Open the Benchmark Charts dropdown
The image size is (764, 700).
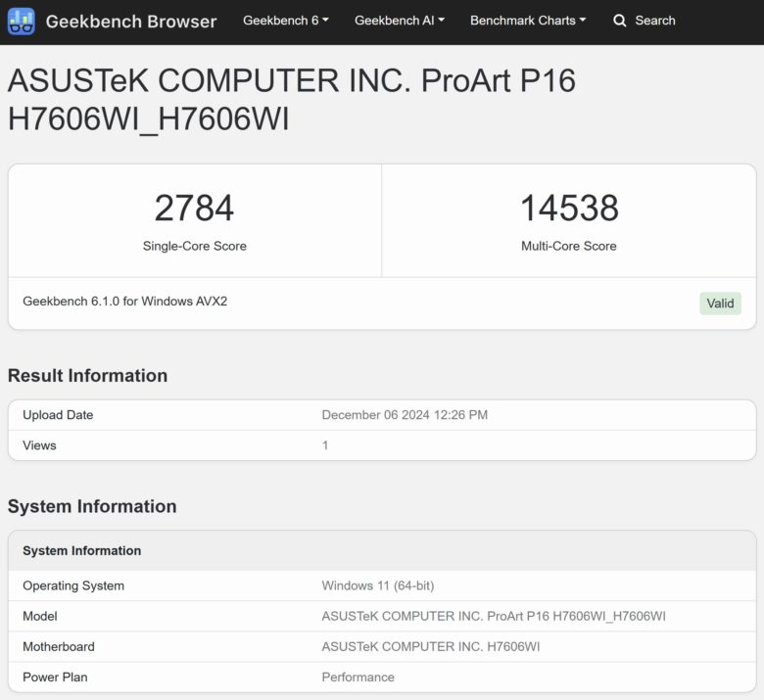tap(528, 21)
